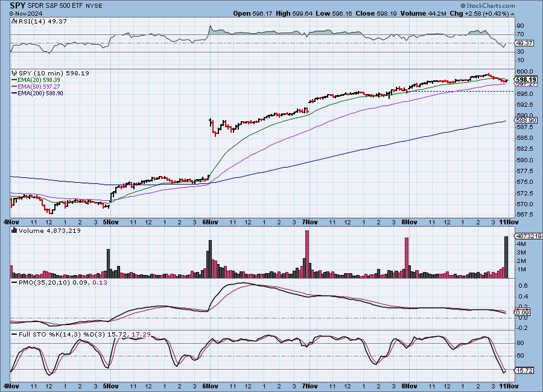Image resolution: width=543 pixels, height=392 pixels.
Task: Click the volume bars icon beside Volume legend
Action: point(14,230)
